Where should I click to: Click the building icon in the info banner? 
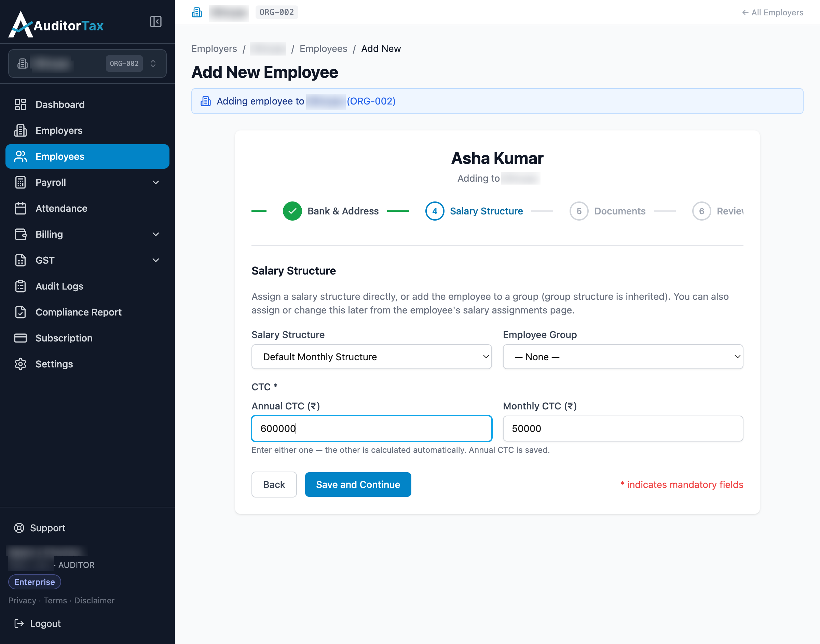pyautogui.click(x=206, y=101)
